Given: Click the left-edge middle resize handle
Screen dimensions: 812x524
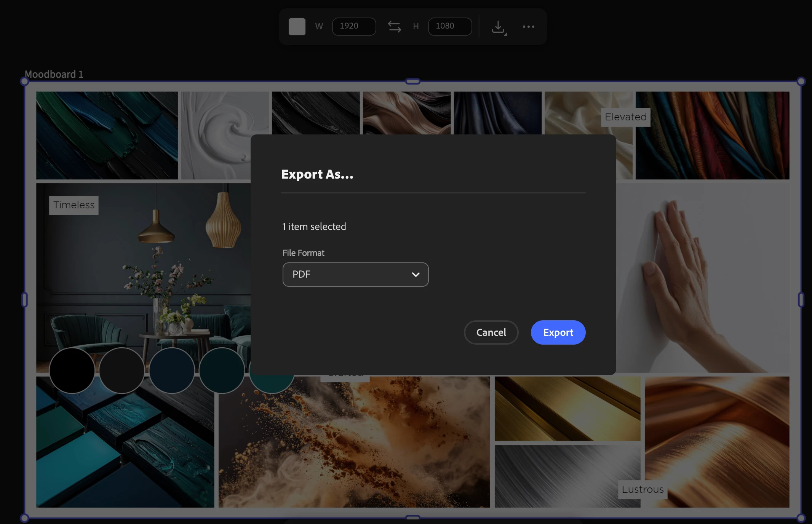Looking at the screenshot, I should 24,300.
